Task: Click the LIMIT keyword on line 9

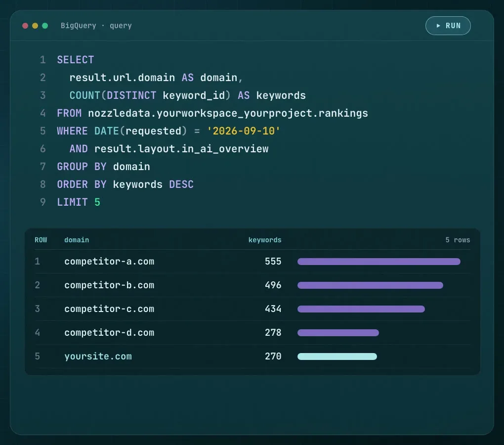Action: pos(72,202)
